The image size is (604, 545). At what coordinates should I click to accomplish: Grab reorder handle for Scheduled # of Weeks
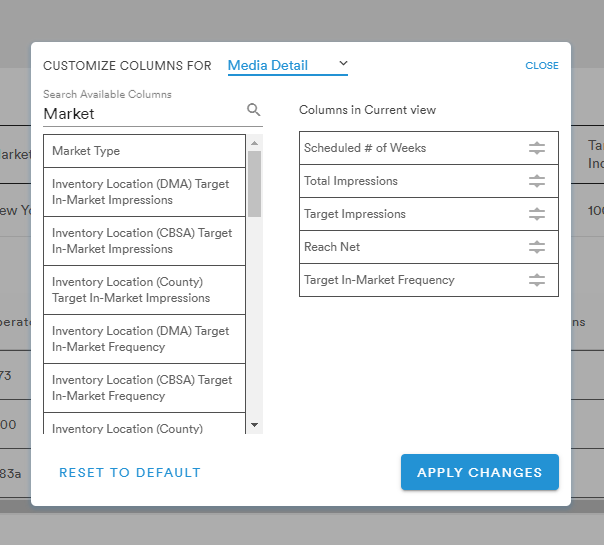point(537,148)
